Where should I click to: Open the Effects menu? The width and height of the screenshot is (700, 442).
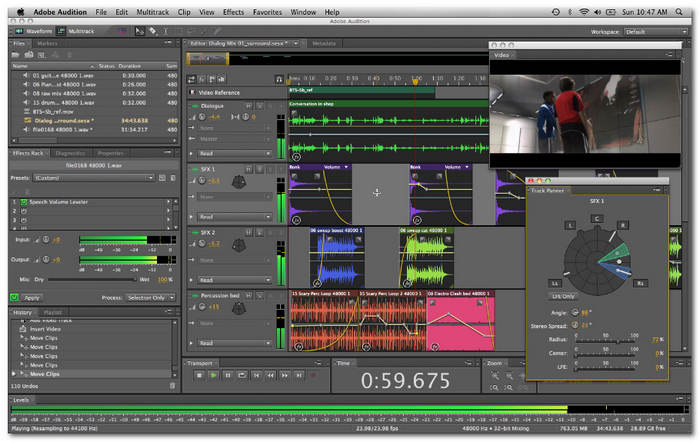click(x=233, y=12)
